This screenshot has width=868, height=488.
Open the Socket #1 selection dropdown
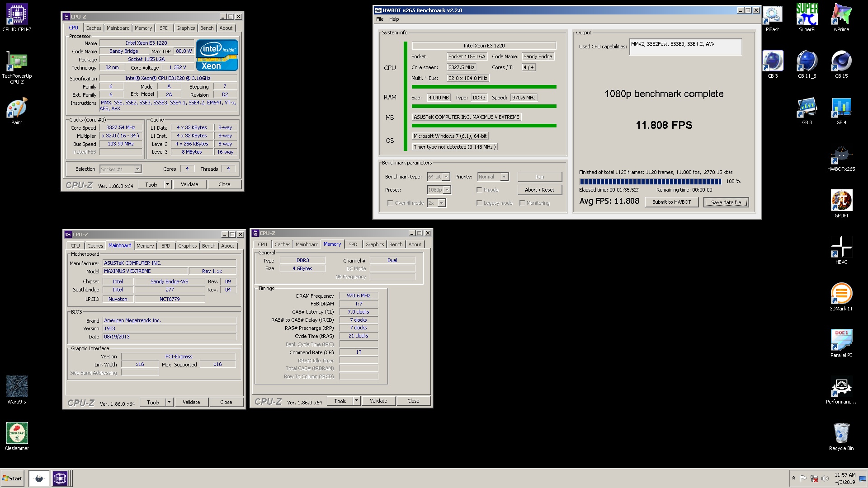[120, 169]
